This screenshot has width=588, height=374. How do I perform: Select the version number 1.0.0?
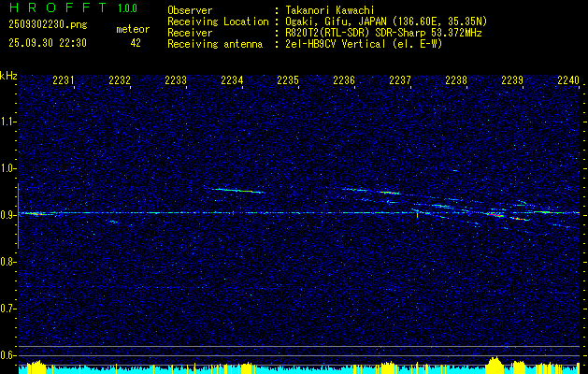[127, 8]
